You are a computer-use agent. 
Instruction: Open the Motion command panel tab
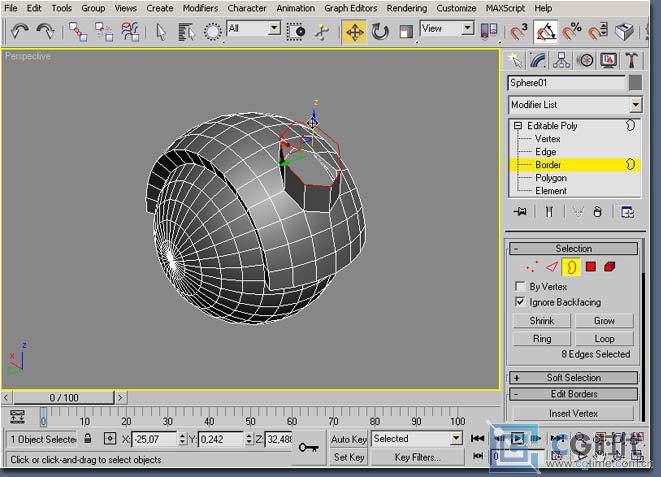pyautogui.click(x=585, y=60)
